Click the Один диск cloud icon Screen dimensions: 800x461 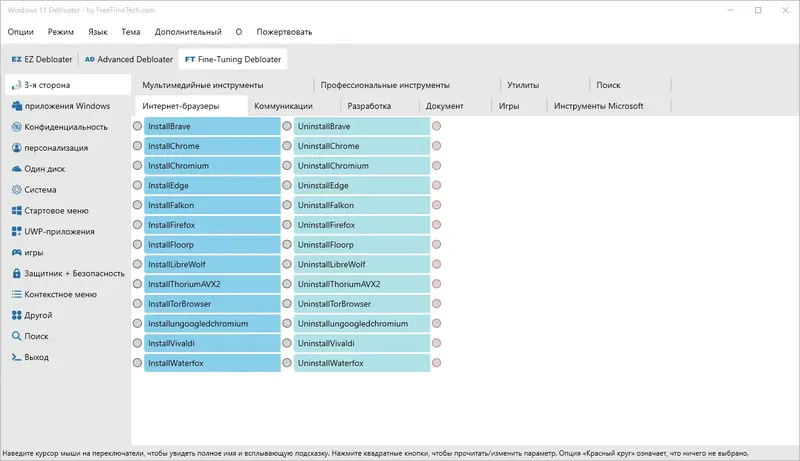click(x=17, y=169)
